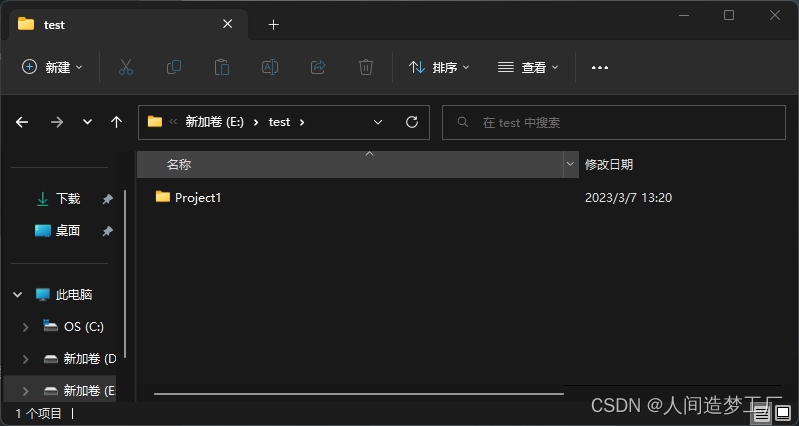This screenshot has width=799, height=426.
Task: Click the date 2023/3/7 13:20
Action: point(628,198)
